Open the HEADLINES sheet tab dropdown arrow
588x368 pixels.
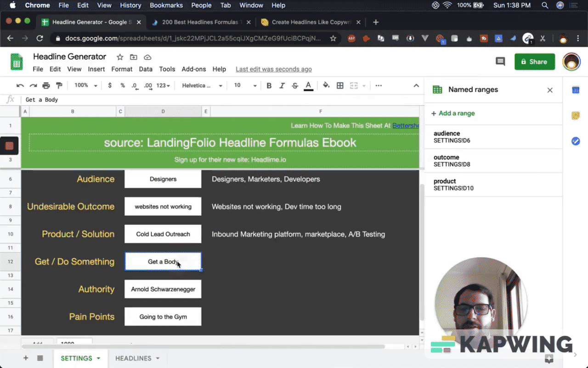tap(158, 358)
